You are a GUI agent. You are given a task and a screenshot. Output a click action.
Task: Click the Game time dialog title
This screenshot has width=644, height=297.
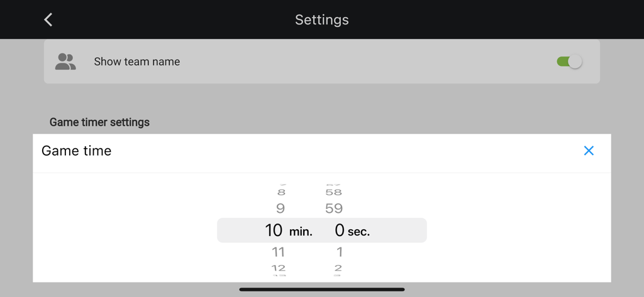tap(76, 151)
